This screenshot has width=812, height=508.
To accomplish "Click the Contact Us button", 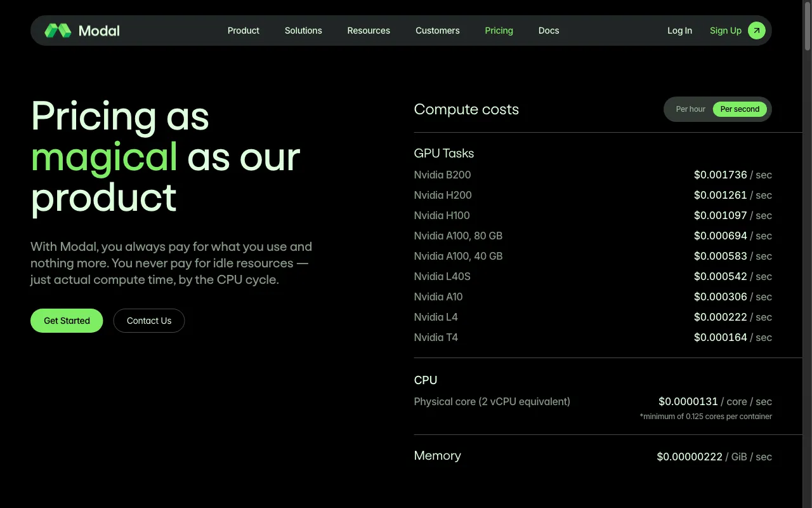I will point(149,321).
